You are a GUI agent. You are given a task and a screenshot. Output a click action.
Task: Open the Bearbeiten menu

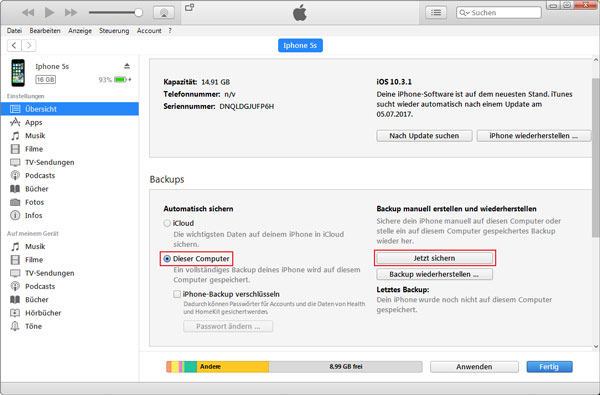45,31
